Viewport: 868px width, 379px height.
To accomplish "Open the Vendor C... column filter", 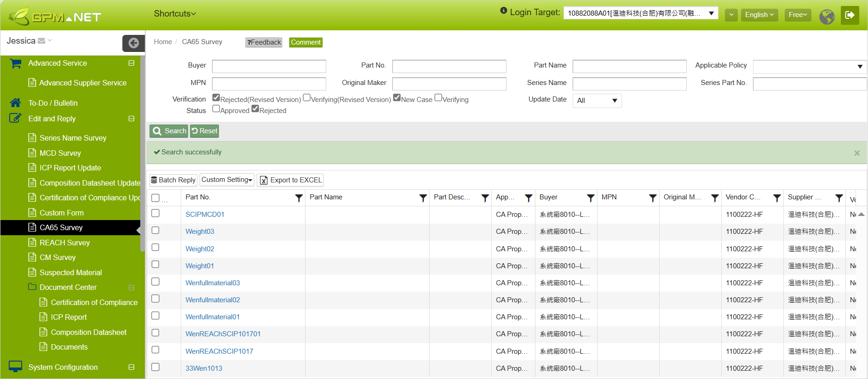I will (x=777, y=198).
